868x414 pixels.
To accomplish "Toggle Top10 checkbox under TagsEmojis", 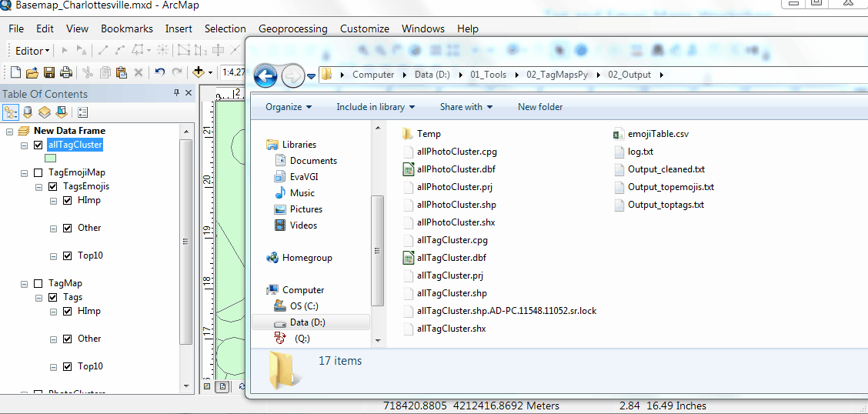I will (x=68, y=255).
